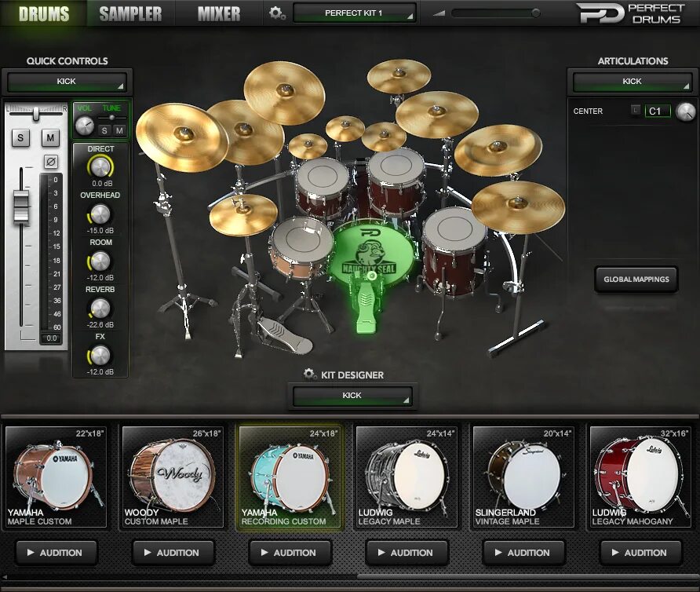Click the 0.0 dB direct value
This screenshot has height=592, width=700.
[x=102, y=184]
